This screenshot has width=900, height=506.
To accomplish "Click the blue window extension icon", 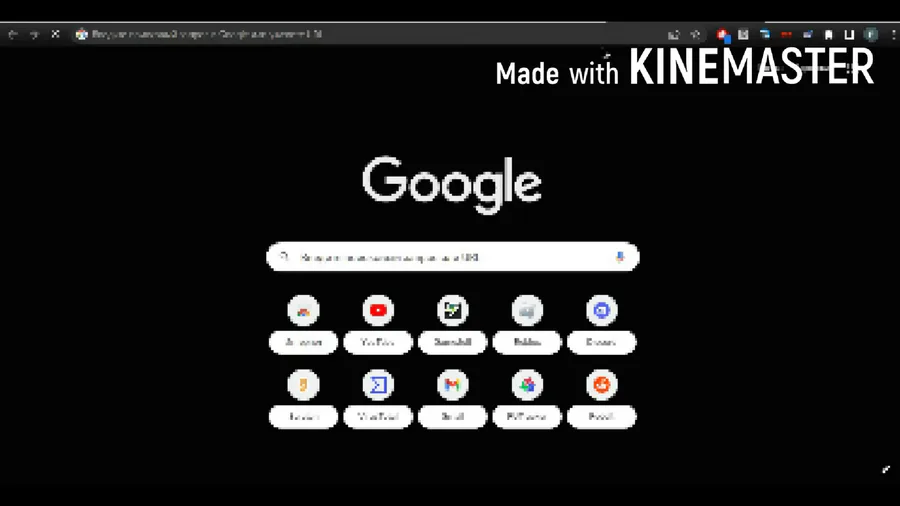I will pyautogui.click(x=765, y=35).
